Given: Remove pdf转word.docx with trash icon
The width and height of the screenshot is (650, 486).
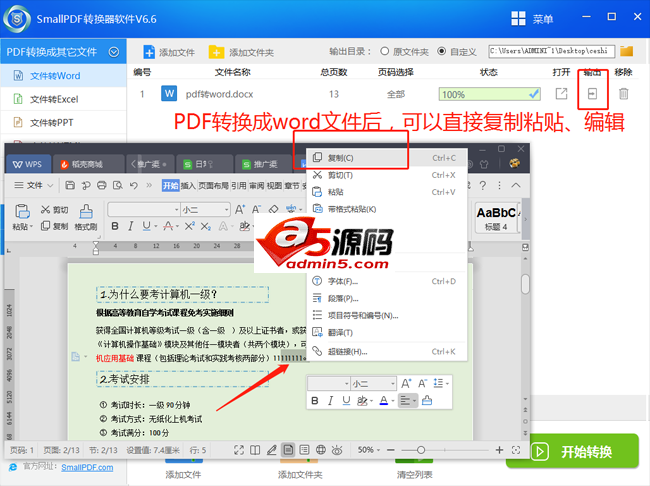Looking at the screenshot, I should tap(623, 94).
